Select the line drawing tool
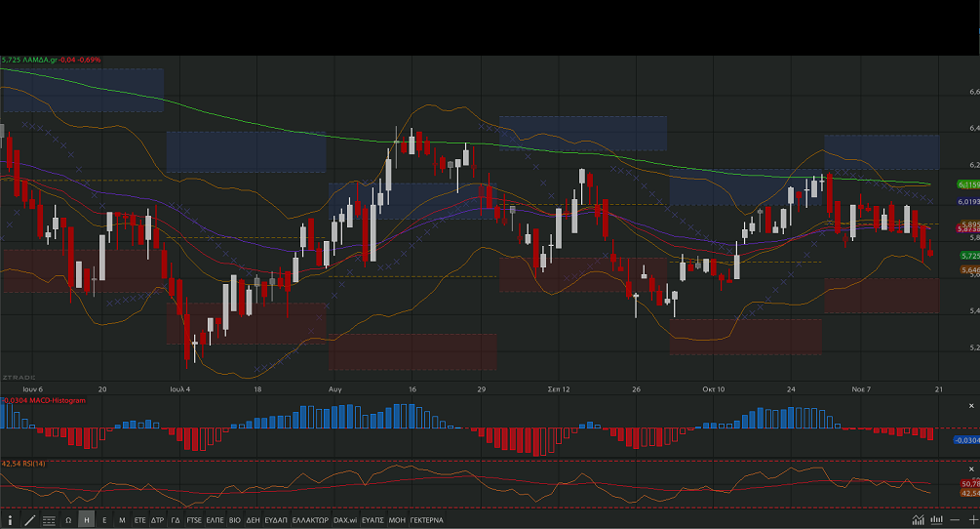This screenshot has height=529, width=980. click(x=29, y=520)
